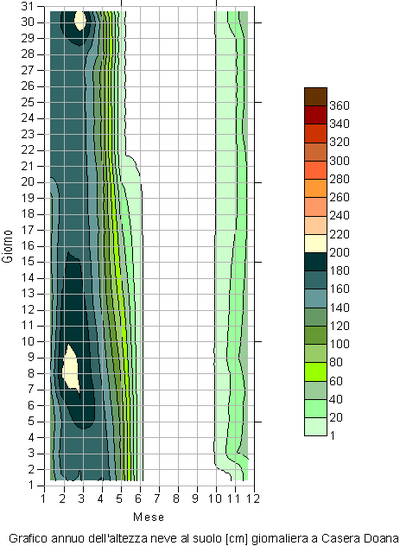Click x-axis month label 6
400x546 pixels.
tap(138, 499)
